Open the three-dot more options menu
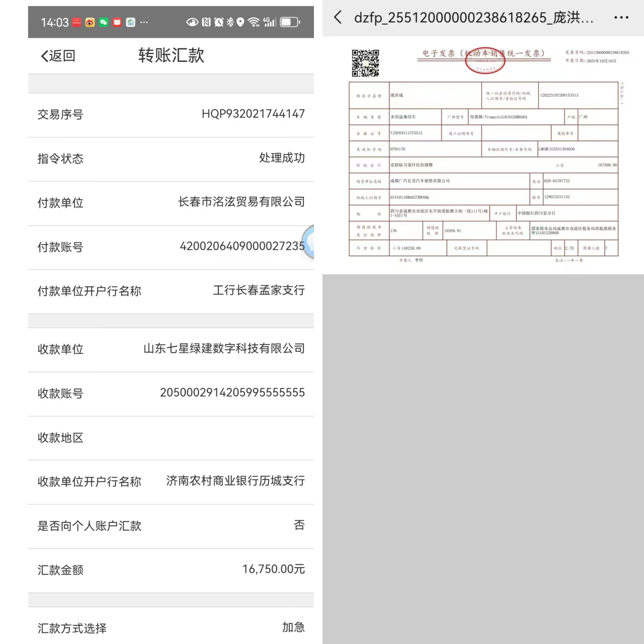This screenshot has width=644, height=644. point(621,18)
